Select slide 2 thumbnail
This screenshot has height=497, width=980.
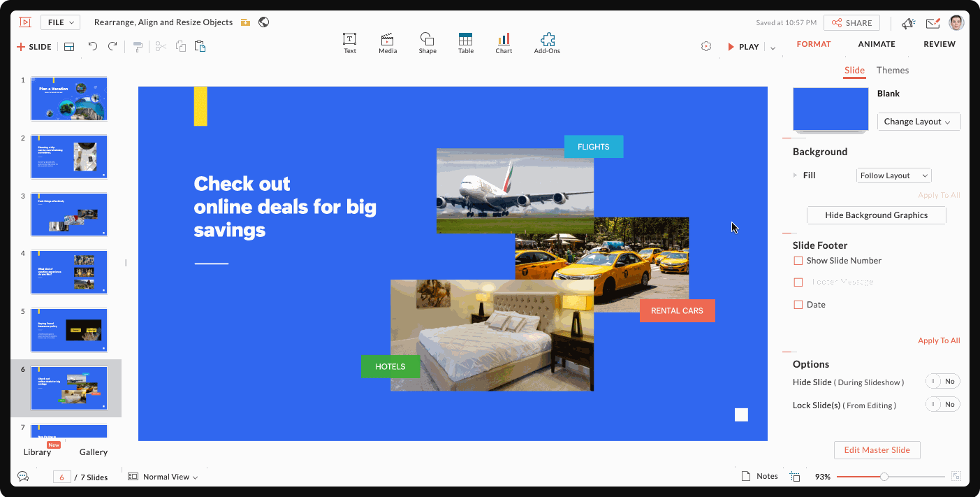(x=69, y=157)
